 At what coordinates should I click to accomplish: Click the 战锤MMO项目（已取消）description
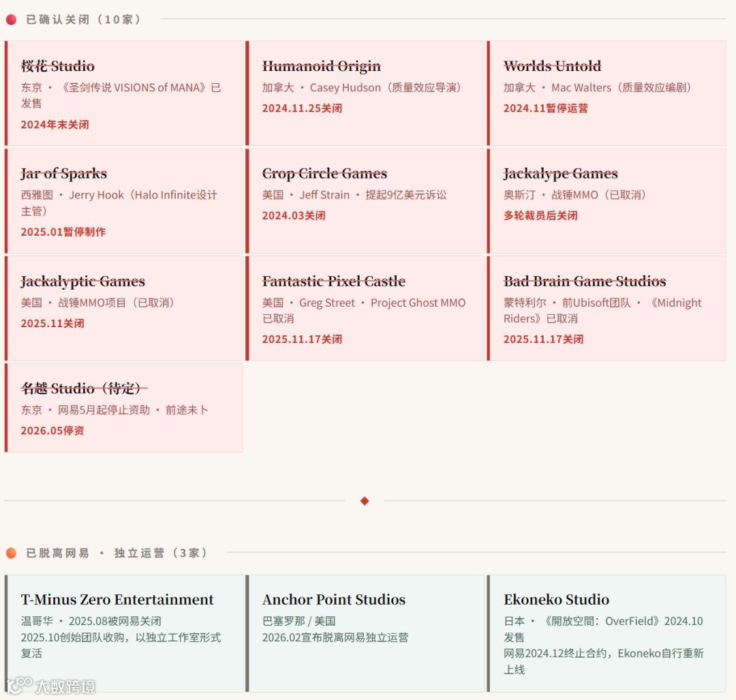[x=99, y=303]
